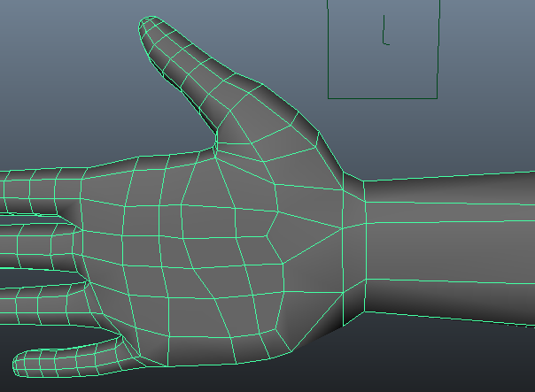Click the webbing crease between thumb and palm
This screenshot has width=535, height=392.
215,142
